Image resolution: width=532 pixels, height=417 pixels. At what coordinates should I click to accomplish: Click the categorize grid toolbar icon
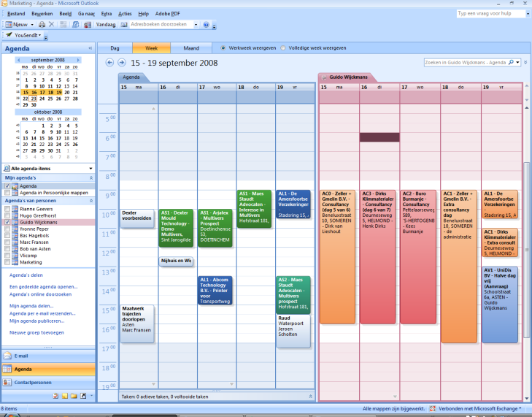coord(63,24)
